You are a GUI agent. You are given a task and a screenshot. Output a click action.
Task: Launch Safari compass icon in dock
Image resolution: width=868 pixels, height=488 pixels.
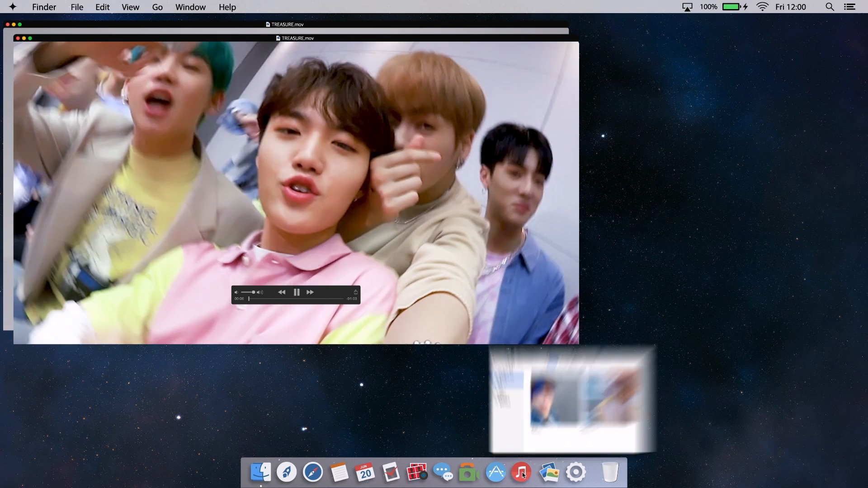tap(313, 472)
